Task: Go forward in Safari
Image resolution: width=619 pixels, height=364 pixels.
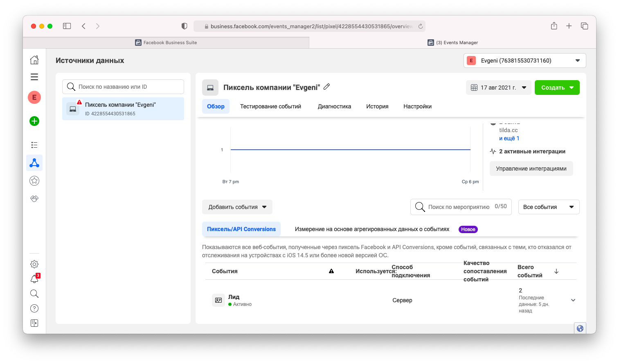Action: click(x=97, y=26)
